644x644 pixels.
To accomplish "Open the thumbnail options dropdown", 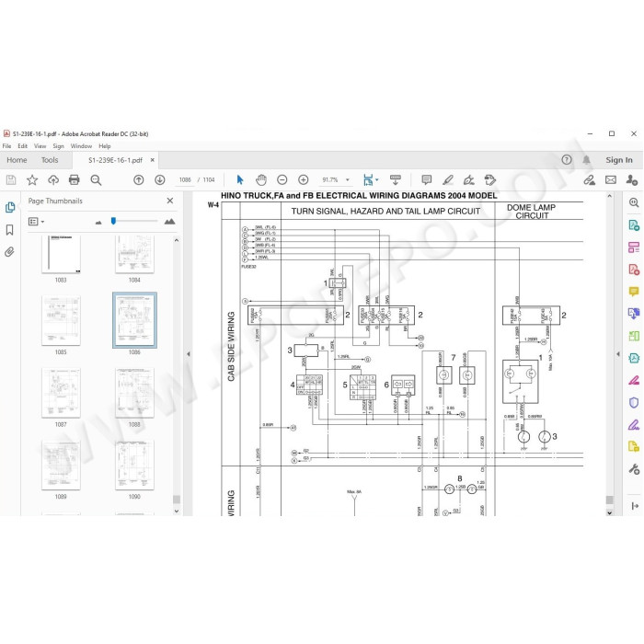I will [36, 222].
